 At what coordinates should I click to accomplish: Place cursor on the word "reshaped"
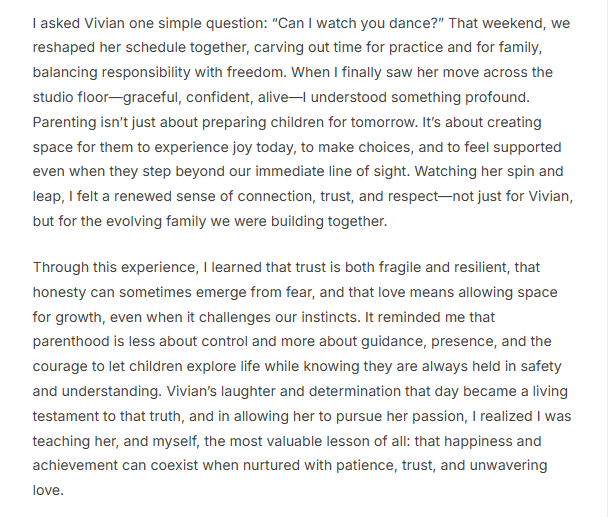(66, 45)
